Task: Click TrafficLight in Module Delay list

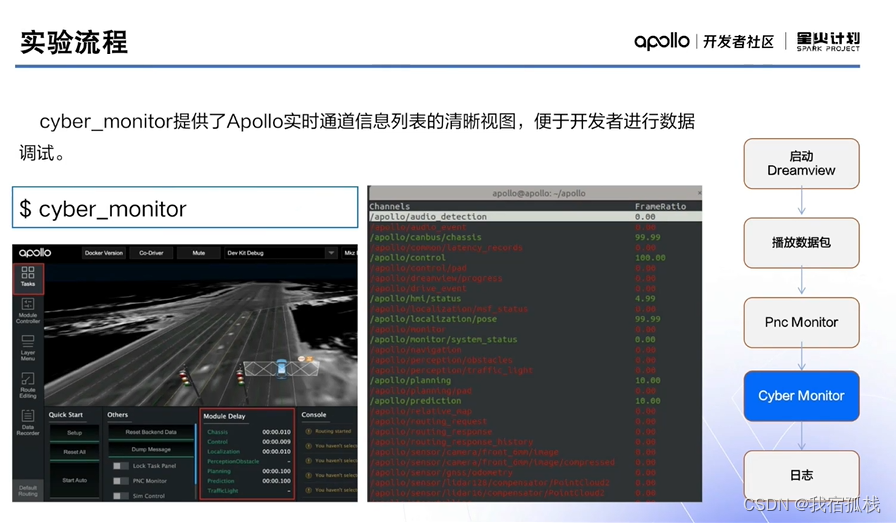Action: [x=222, y=490]
